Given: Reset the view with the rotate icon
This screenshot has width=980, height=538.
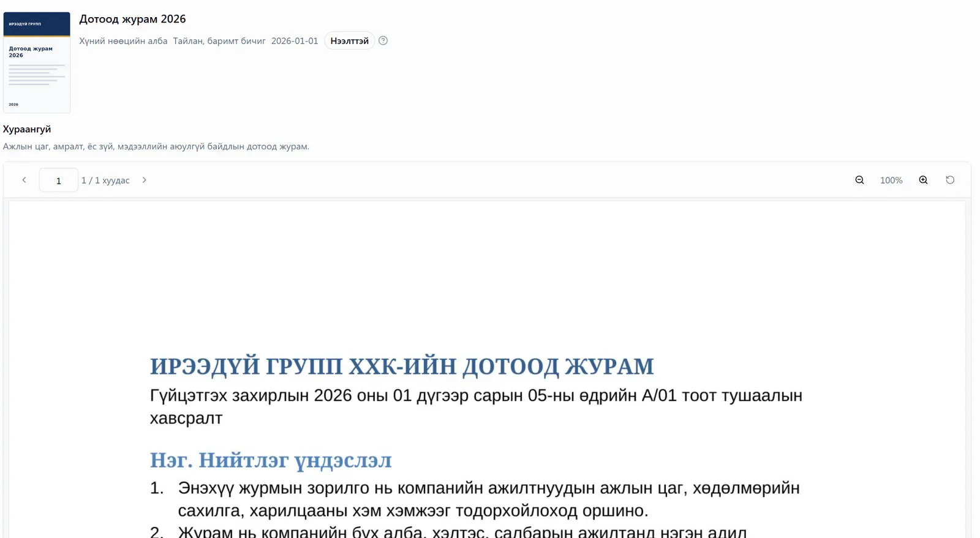Looking at the screenshot, I should coord(950,180).
